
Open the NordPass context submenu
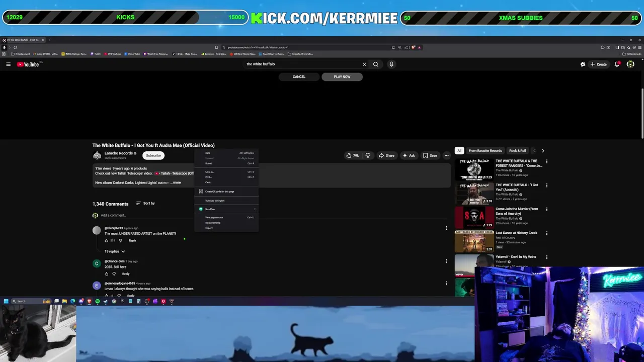226,209
